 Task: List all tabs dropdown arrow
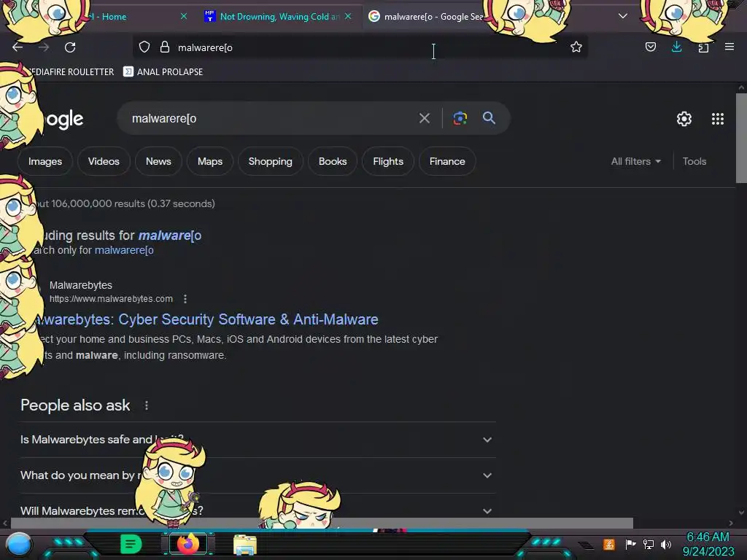point(622,16)
